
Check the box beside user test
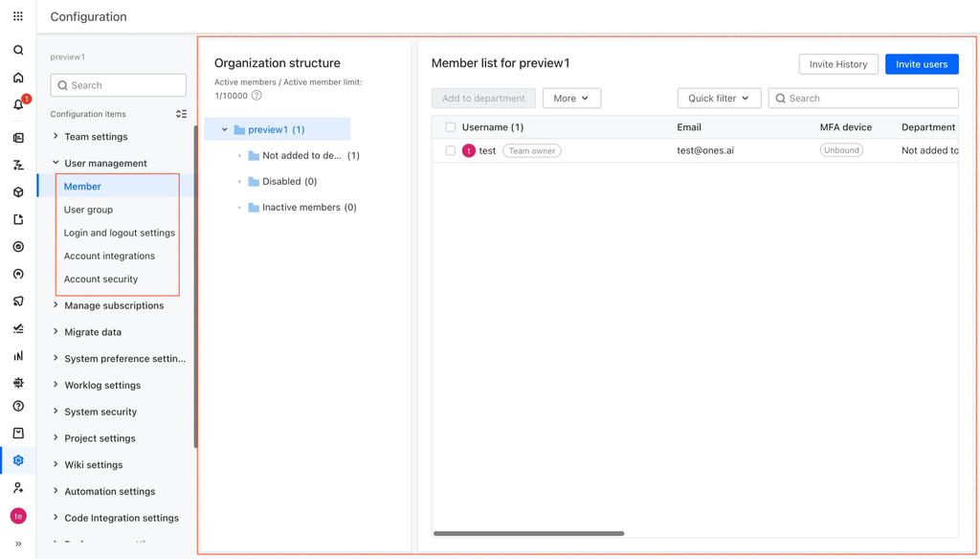(x=450, y=150)
